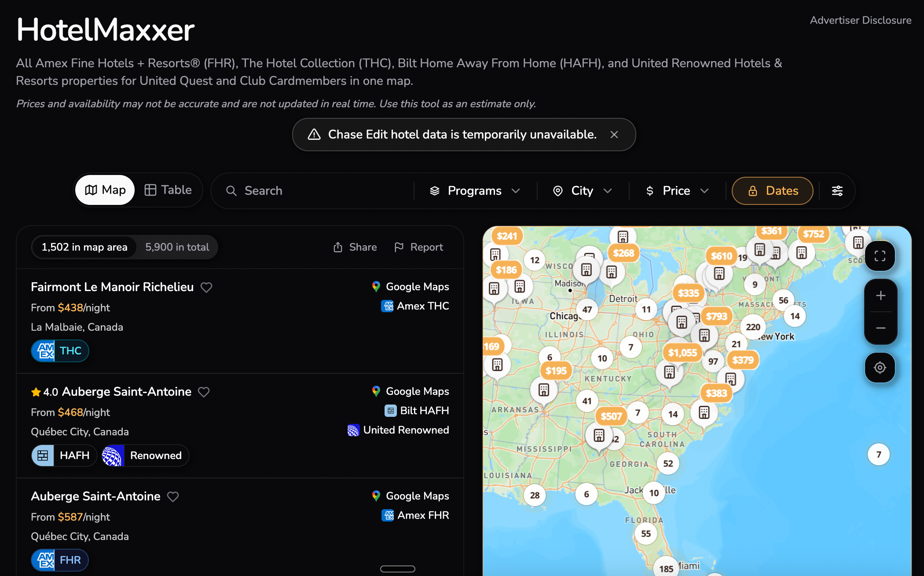Dismiss the Chase Edit unavailable notice
This screenshot has width=924, height=576.
click(614, 135)
